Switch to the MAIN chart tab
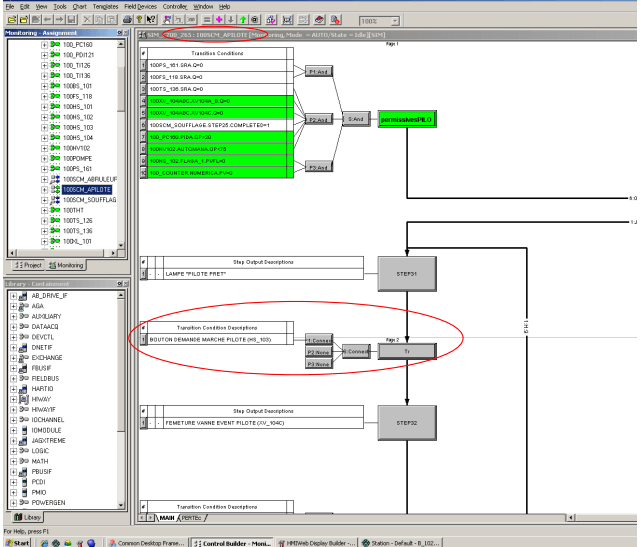 tap(167, 518)
